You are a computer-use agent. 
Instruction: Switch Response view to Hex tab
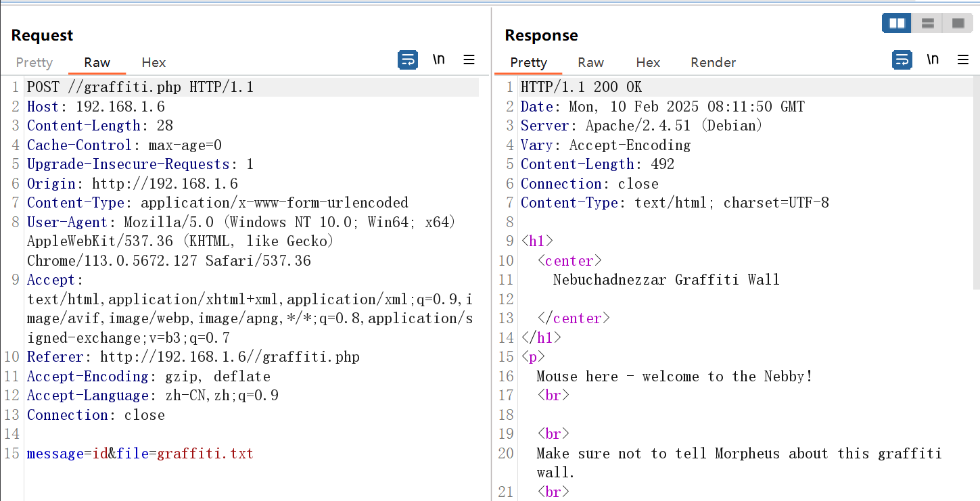[647, 62]
